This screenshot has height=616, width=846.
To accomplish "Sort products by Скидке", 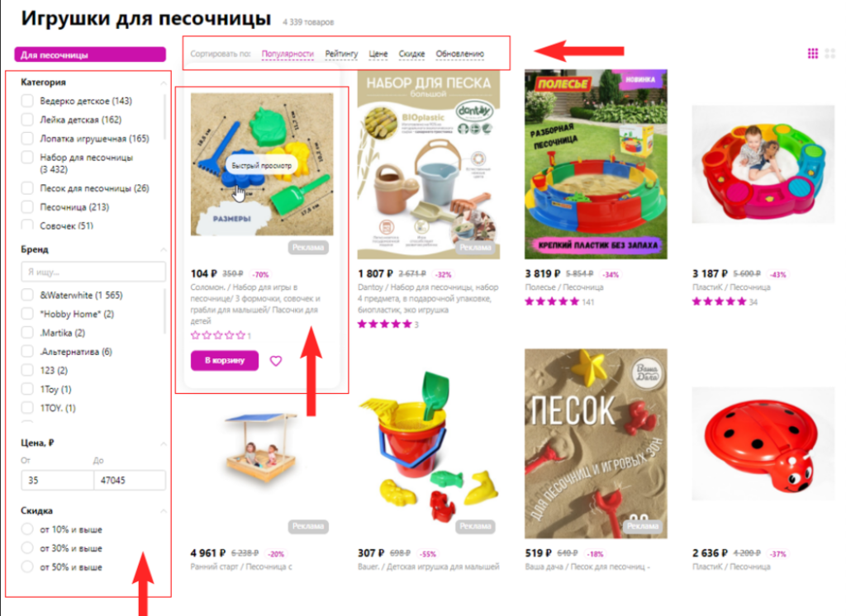I will [x=411, y=54].
